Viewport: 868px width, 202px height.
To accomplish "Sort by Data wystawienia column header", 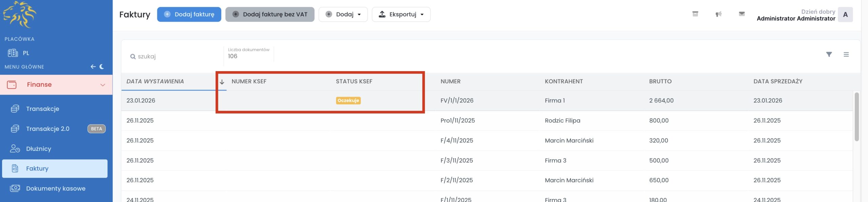I will click(x=155, y=81).
